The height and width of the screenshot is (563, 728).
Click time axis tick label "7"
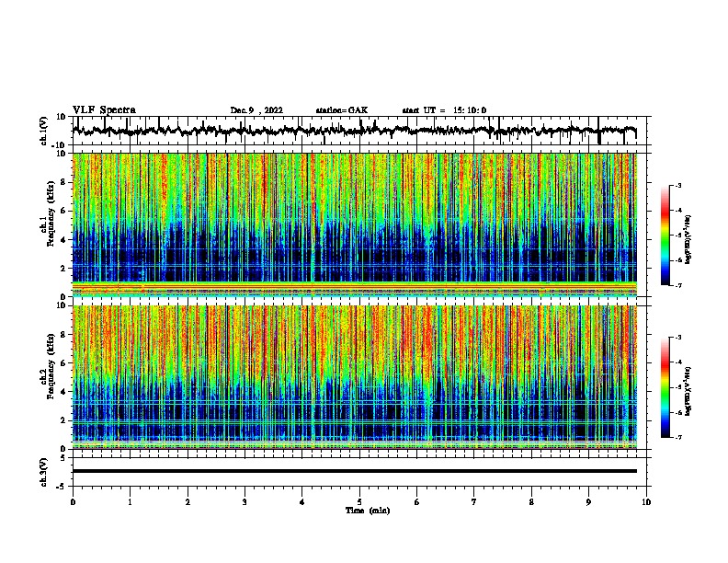[474, 502]
